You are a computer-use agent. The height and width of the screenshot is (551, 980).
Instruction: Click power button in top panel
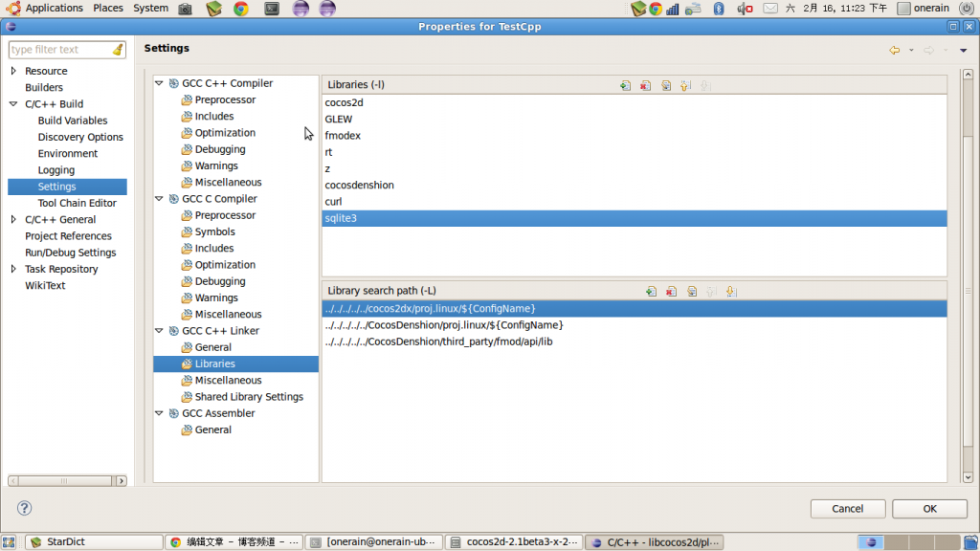click(x=969, y=8)
